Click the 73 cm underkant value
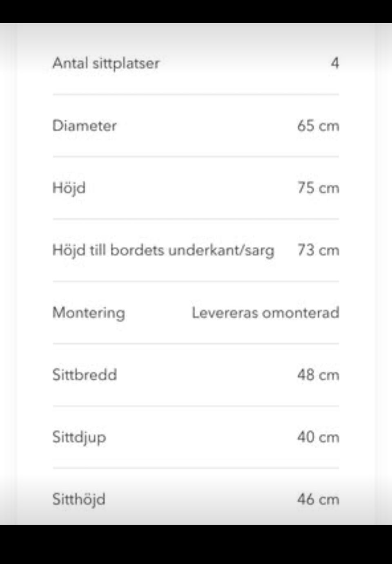Screen dimensions: 392x564 318,250
